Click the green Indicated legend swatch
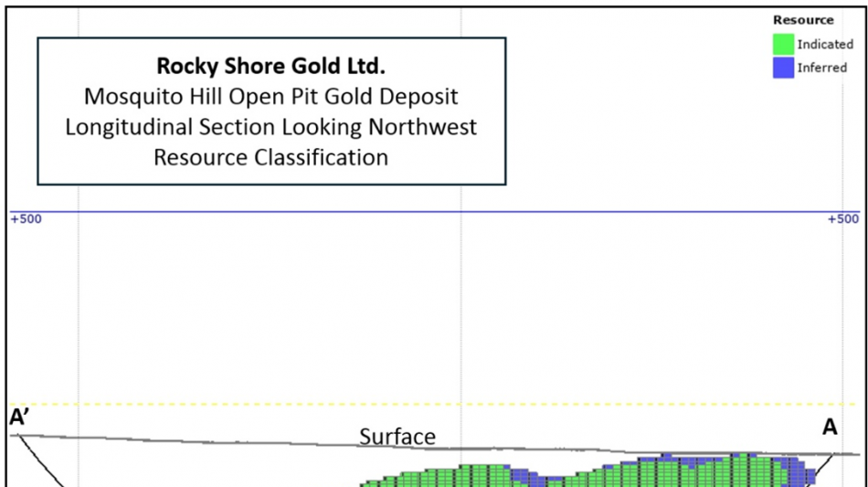Image resolution: width=868 pixels, height=487 pixels. 783,44
